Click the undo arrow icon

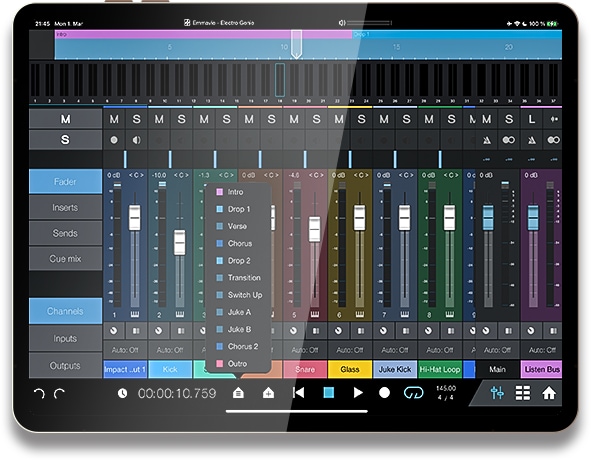(x=39, y=393)
